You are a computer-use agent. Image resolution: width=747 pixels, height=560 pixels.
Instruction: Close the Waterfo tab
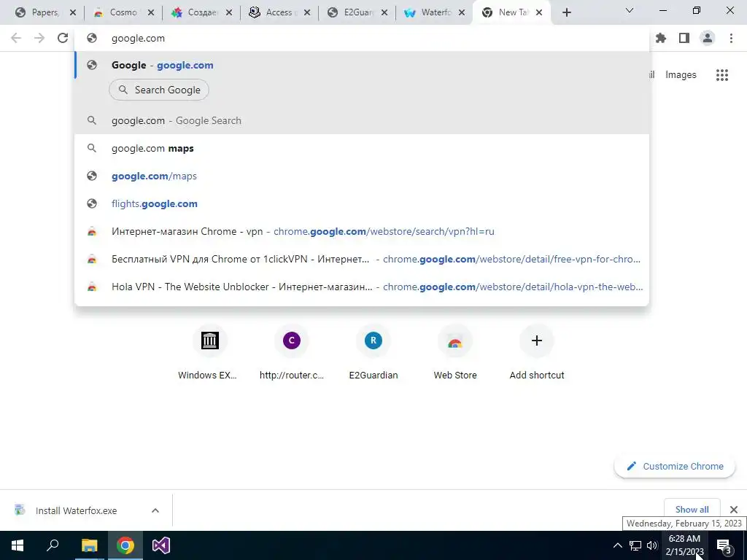pos(461,12)
